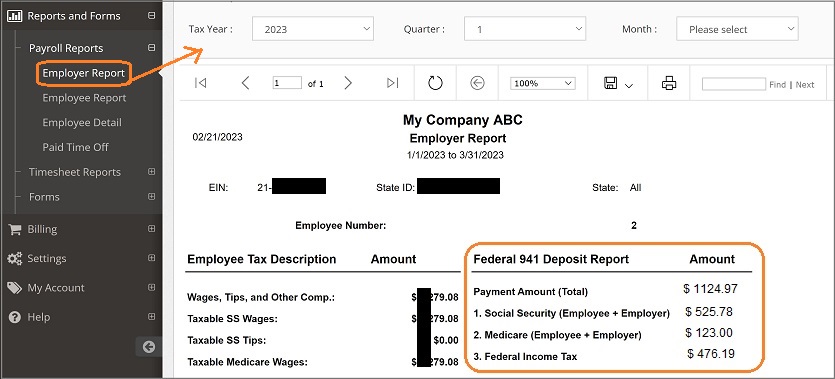Expand the Settings section
The image size is (835, 379).
pyautogui.click(x=152, y=258)
